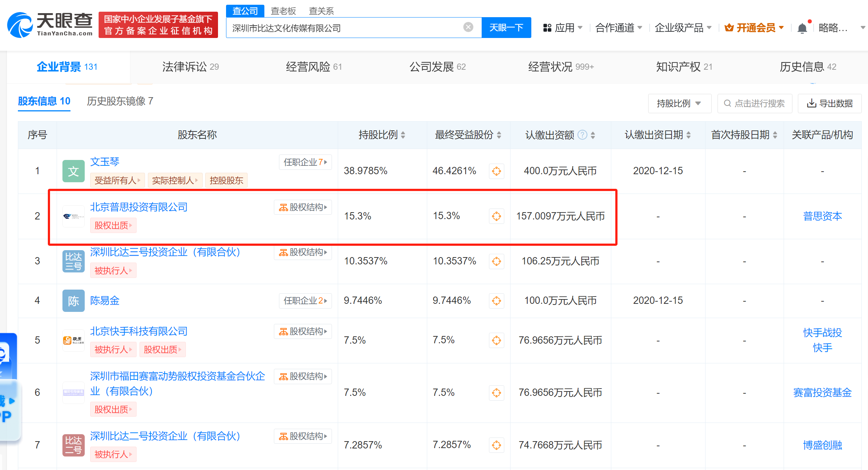Switch to the 查老板 search tab
This screenshot has height=470, width=868.
[x=283, y=11]
